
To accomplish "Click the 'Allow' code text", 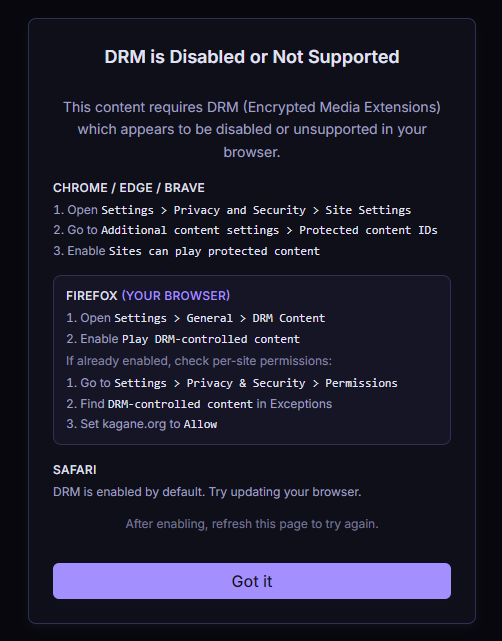I will (x=200, y=424).
